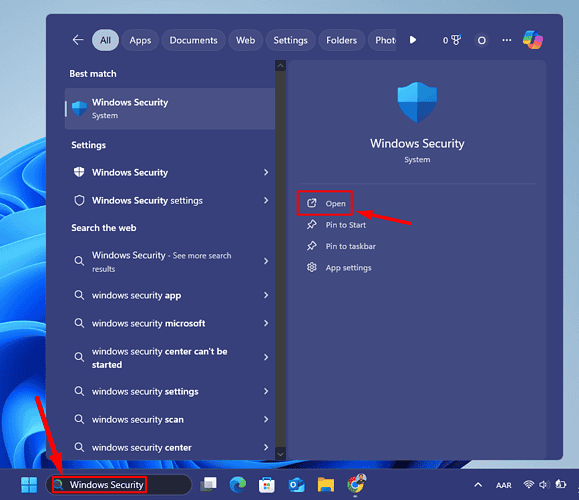The height and width of the screenshot is (500, 579).
Task: Select the All filter tab
Action: 105,40
